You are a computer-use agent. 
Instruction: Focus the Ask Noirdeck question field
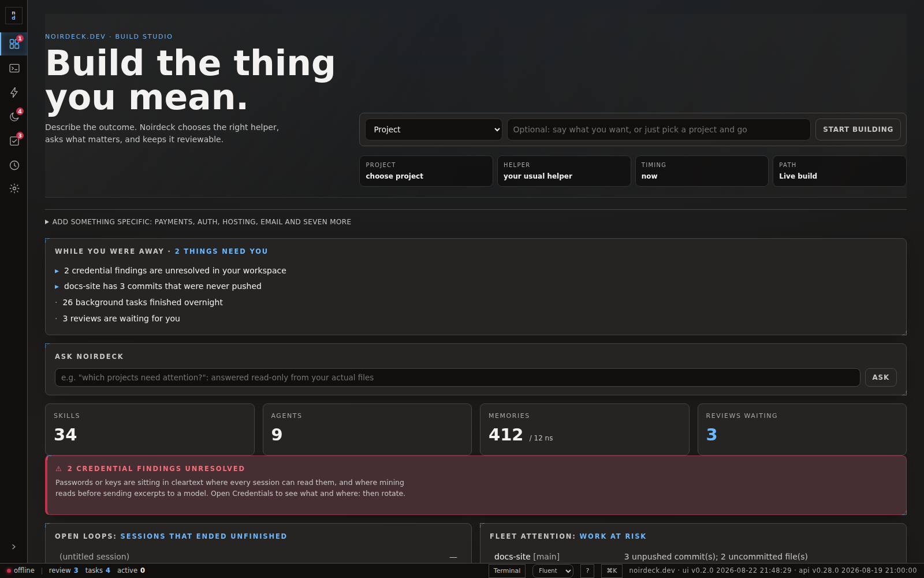click(457, 377)
